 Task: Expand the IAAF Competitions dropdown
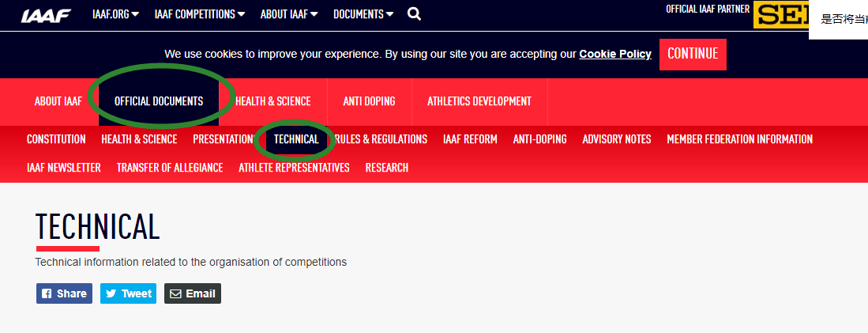pos(200,14)
